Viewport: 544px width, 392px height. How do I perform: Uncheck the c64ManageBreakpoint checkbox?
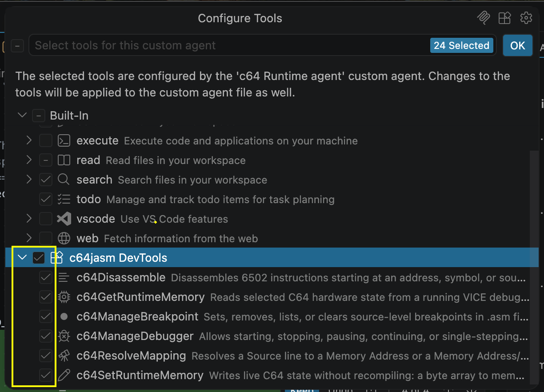[x=46, y=317]
